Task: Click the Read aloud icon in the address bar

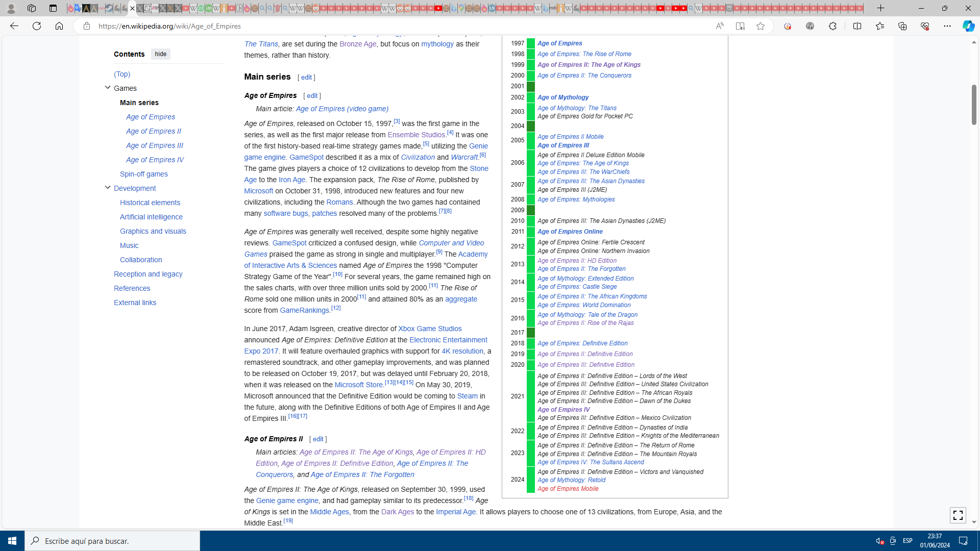Action: point(720,26)
